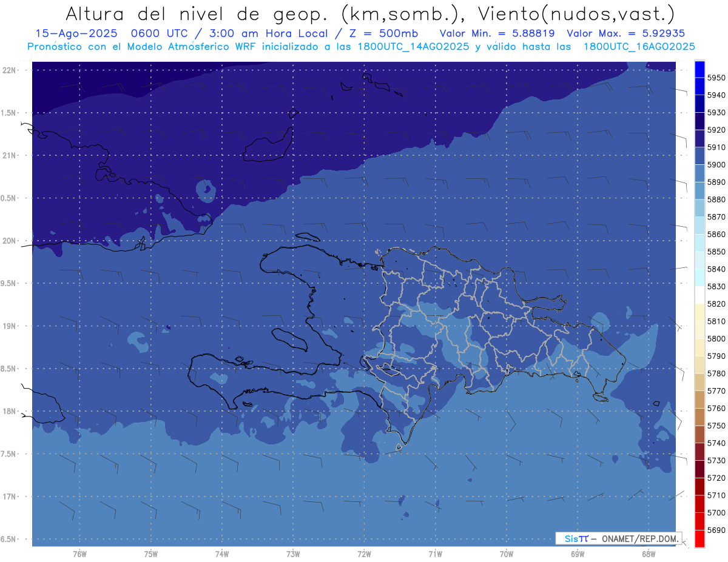Click the WRF model forecast description line

361,47
